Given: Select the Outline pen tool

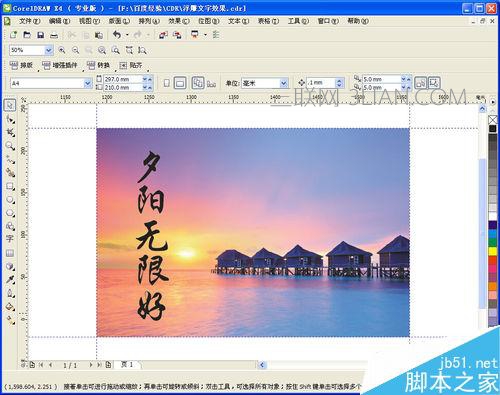Looking at the screenshot, I should coord(10,293).
